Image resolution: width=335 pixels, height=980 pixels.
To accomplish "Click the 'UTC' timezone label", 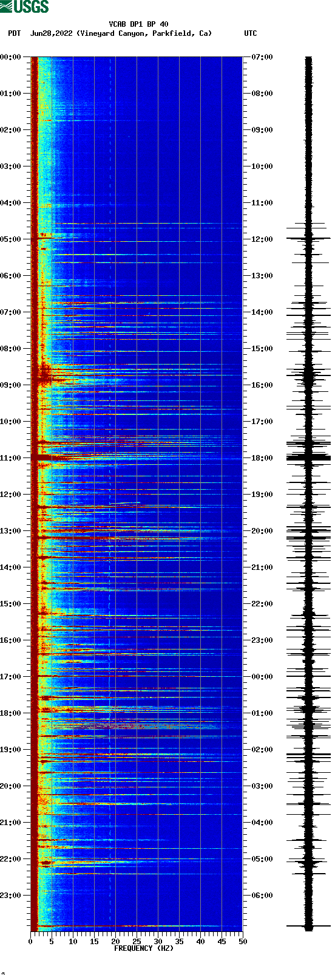I will [x=251, y=33].
